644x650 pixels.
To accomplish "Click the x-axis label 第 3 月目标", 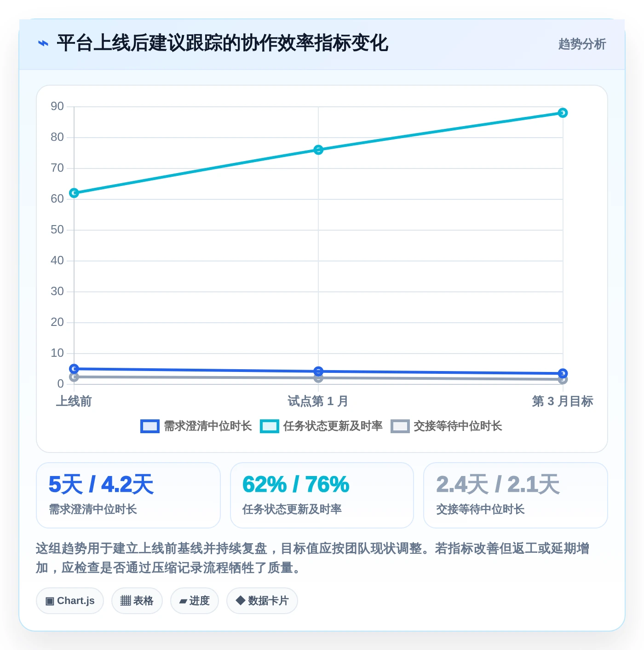I will (x=563, y=401).
